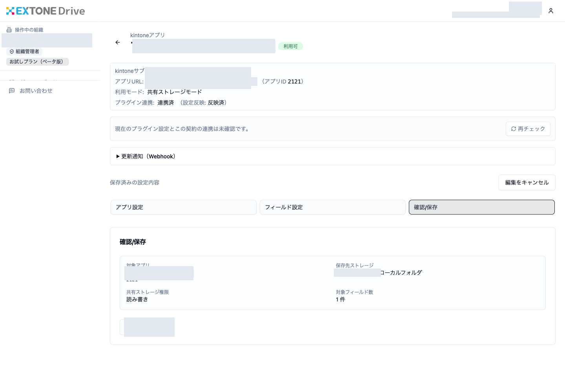Click the 1 件 field count
Screen dimensions: 565x392
[x=341, y=299]
